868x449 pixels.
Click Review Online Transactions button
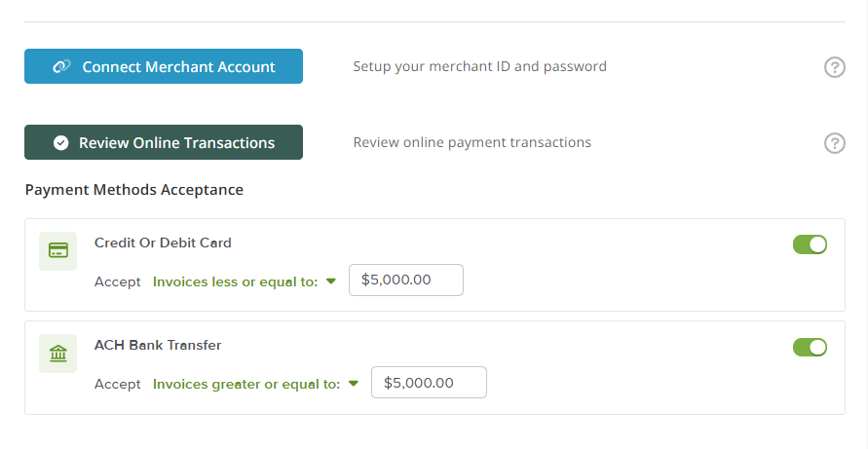coord(164,142)
